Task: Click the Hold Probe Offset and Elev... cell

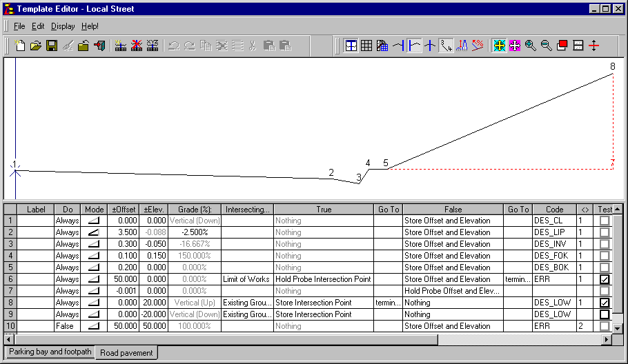Action: [453, 291]
